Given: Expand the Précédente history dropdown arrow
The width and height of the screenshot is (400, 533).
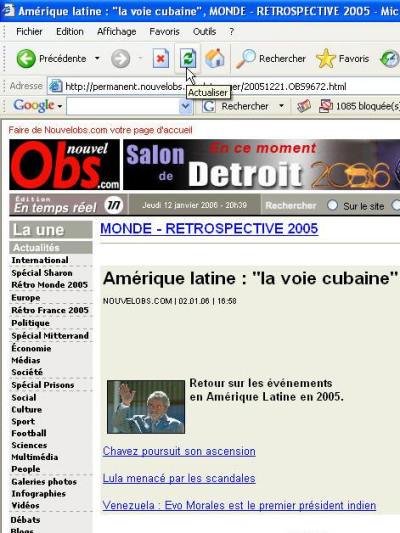Looking at the screenshot, I should [x=97, y=58].
